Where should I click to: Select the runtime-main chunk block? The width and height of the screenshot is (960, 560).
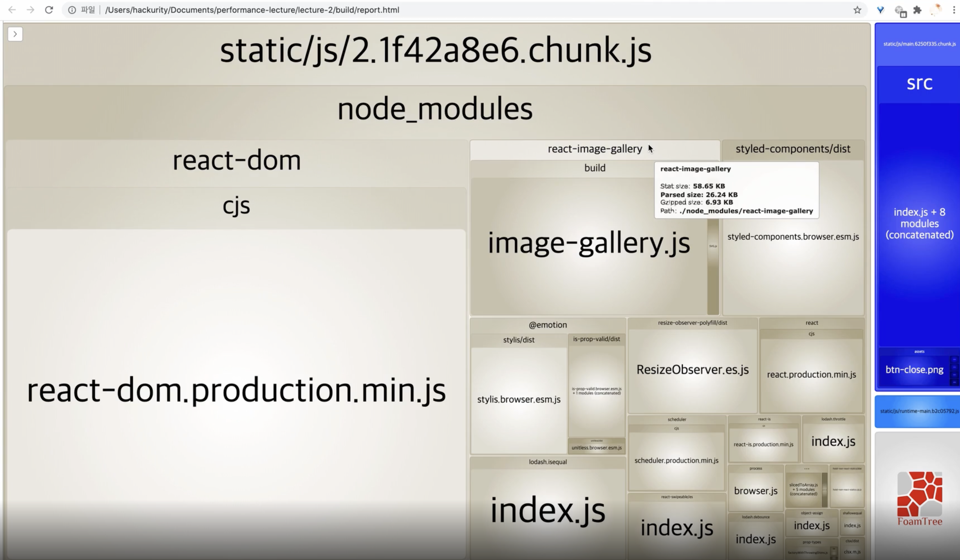tap(919, 411)
